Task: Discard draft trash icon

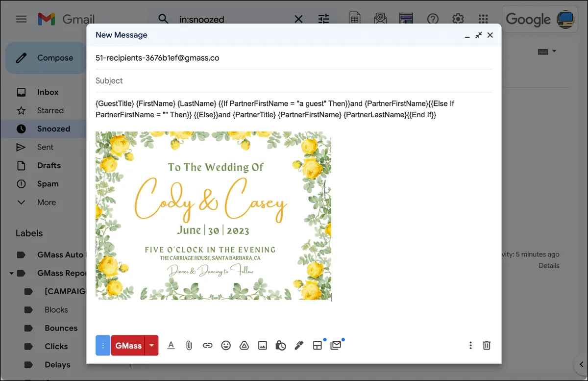Action: [487, 346]
